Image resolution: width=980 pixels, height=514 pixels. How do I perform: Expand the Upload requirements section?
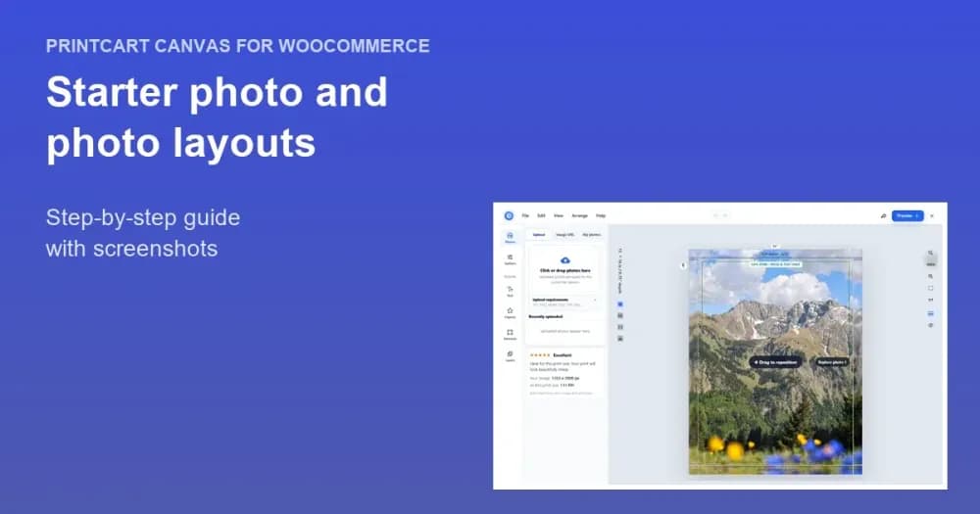click(565, 302)
